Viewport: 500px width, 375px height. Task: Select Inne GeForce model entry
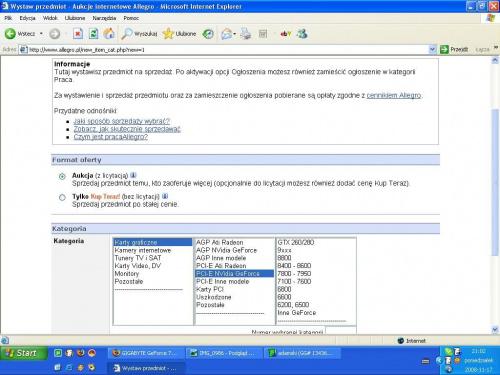pyautogui.click(x=316, y=313)
